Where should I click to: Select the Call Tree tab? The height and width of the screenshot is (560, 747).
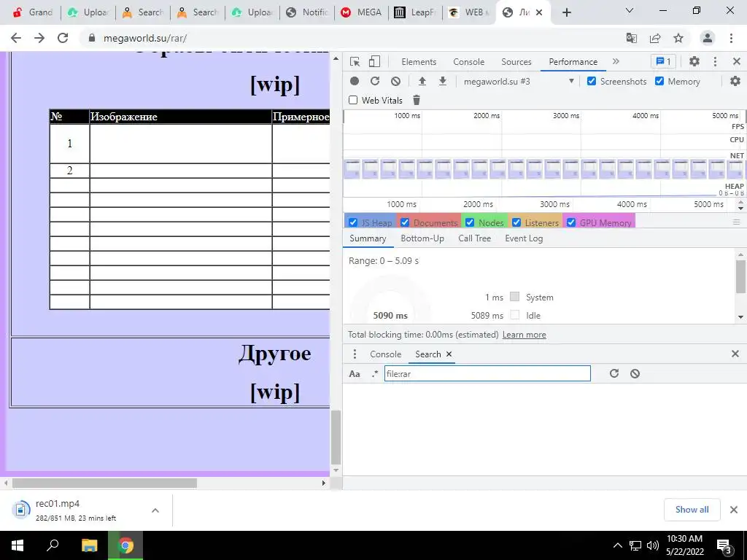[474, 238]
